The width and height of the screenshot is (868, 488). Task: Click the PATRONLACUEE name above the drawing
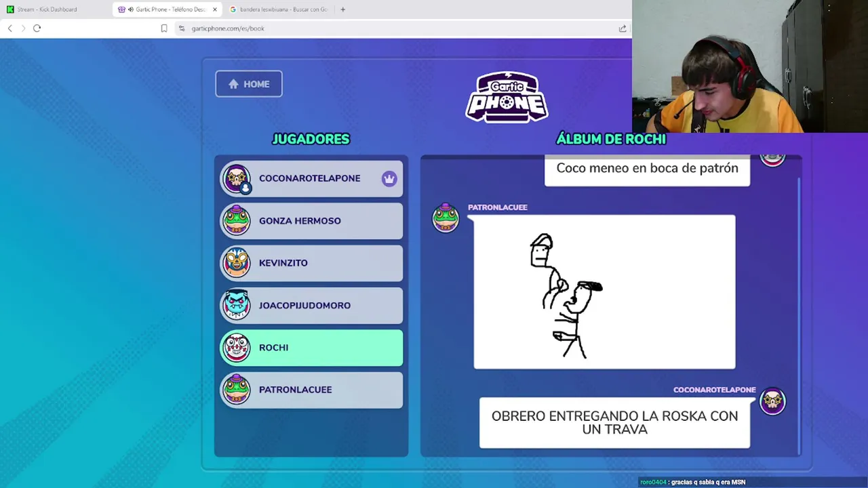[497, 207]
